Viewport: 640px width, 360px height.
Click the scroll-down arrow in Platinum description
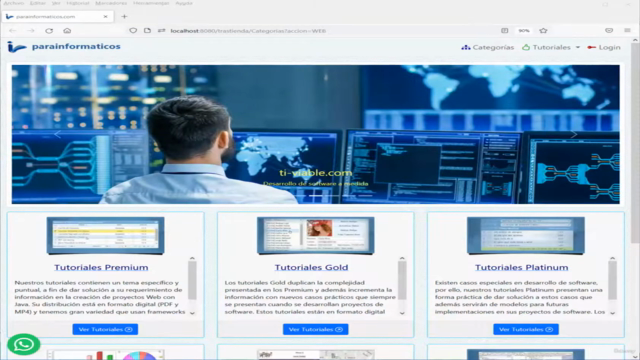click(x=612, y=313)
